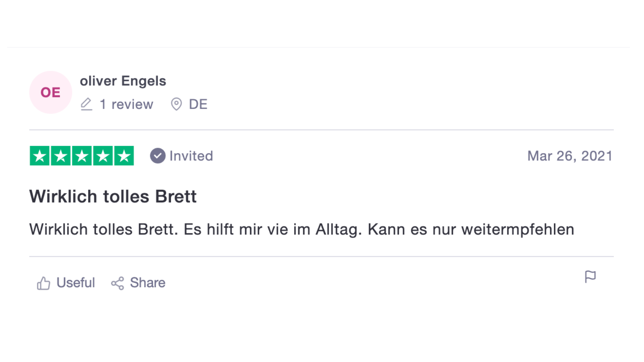
Task: Click the first green rating star
Action: 39,156
